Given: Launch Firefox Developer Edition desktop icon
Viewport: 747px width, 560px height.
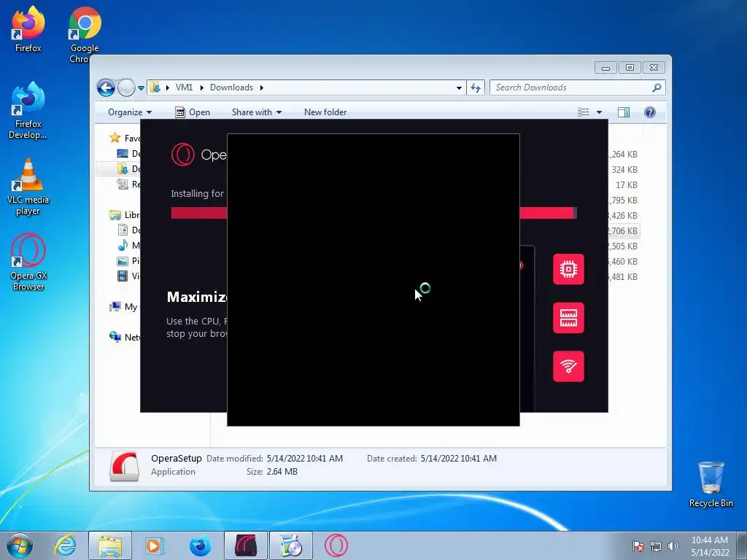Looking at the screenshot, I should (x=28, y=111).
